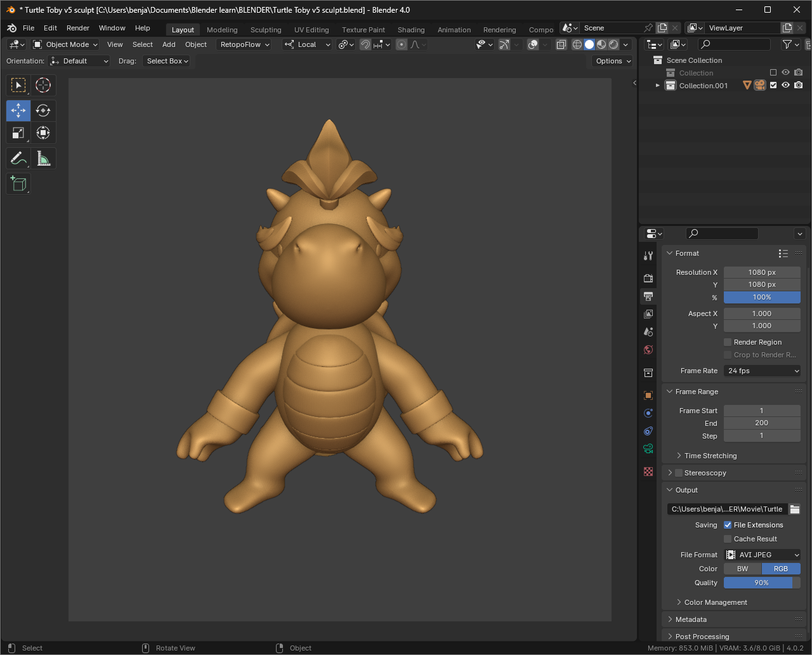Toggle X-Ray mode in viewport header
Screen dimensions: 812x655
561,44
